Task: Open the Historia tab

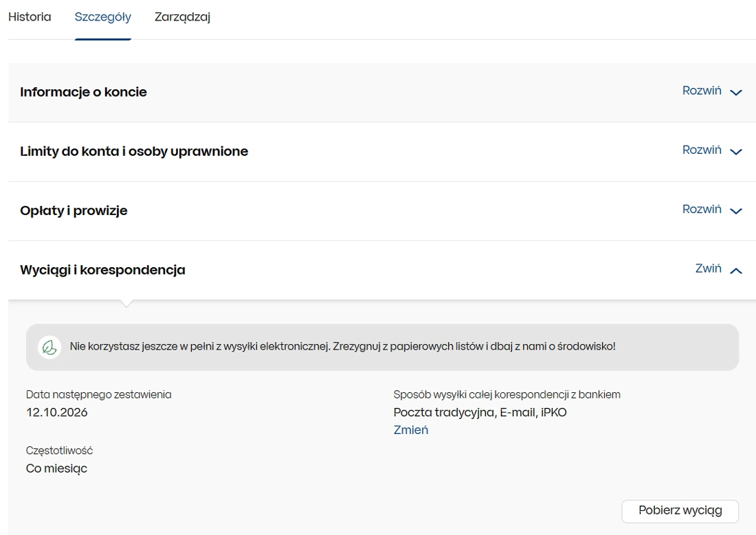Action: point(30,17)
